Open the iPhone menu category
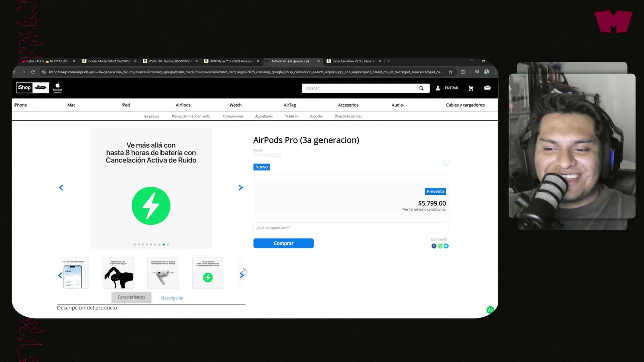Viewport: 644px width, 362px height. [20, 105]
